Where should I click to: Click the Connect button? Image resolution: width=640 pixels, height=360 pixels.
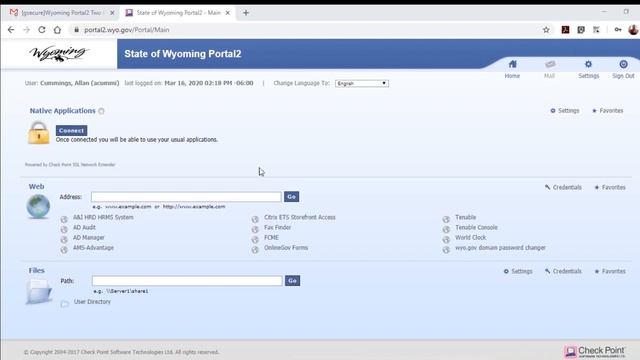(x=71, y=131)
